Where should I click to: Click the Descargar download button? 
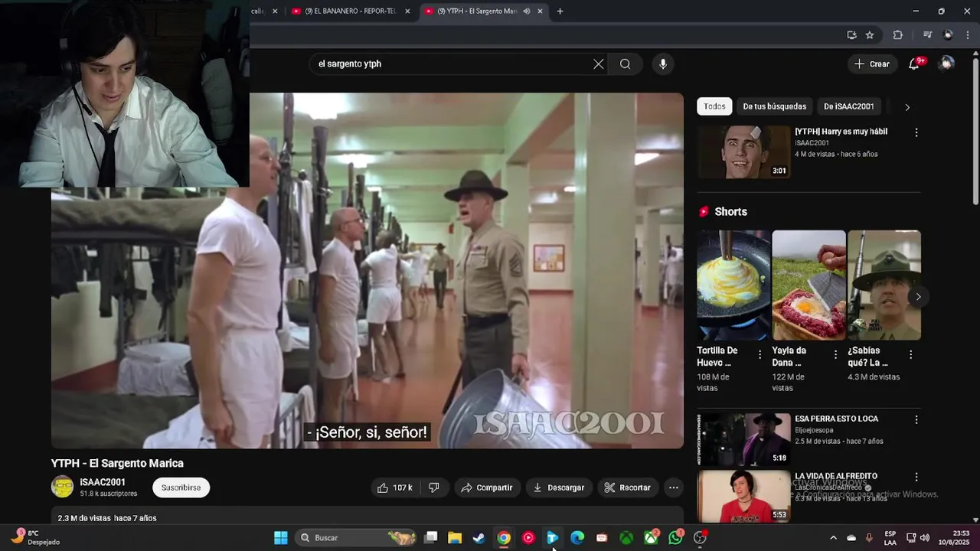pos(559,487)
